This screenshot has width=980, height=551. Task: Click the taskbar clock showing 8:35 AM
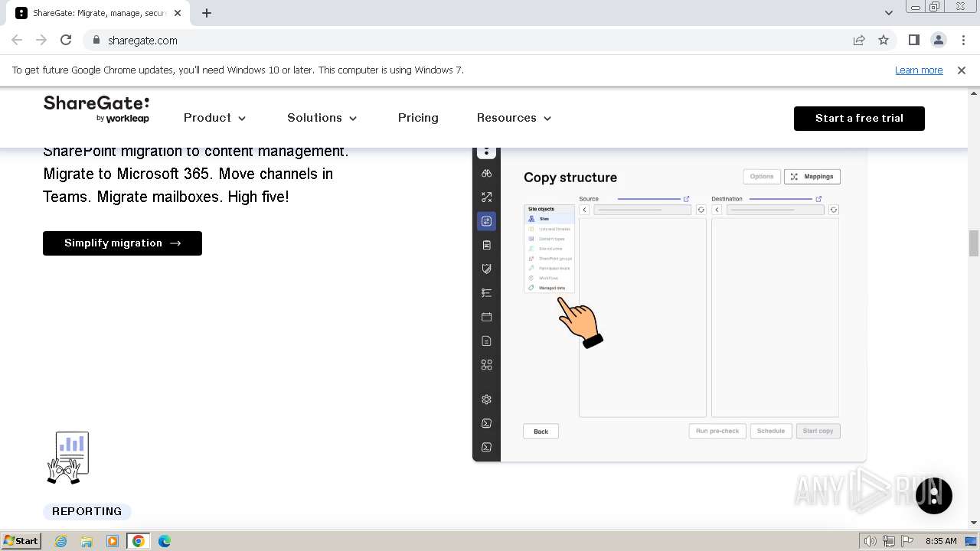click(941, 541)
